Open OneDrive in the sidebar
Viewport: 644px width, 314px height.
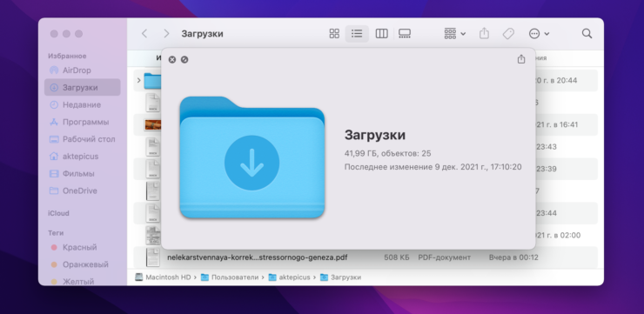coord(82,190)
